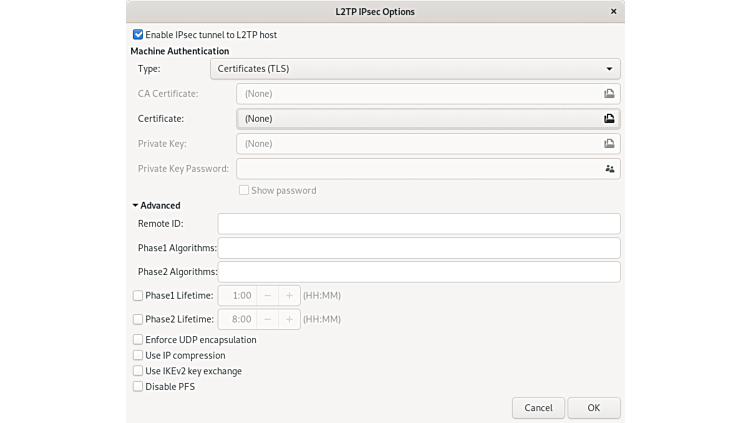Focus the Remote ID text field
752x423 pixels.
click(x=419, y=224)
